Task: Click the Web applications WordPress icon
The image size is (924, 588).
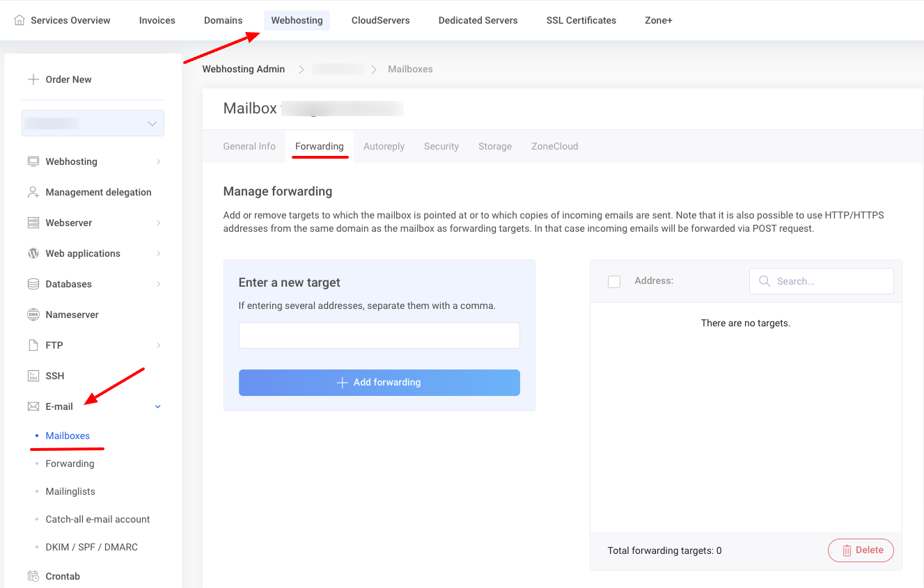Action: tap(33, 253)
